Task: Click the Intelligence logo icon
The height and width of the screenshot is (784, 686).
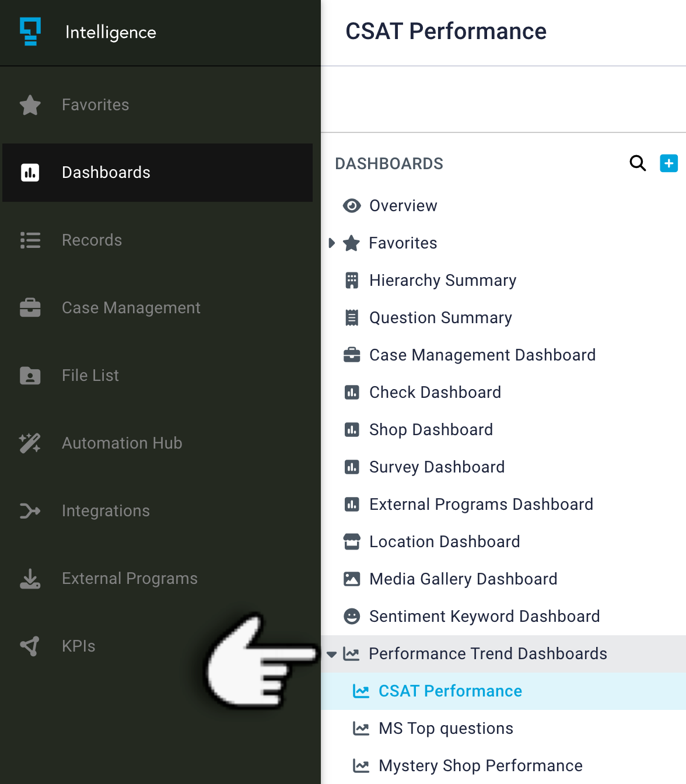Action: tap(30, 32)
